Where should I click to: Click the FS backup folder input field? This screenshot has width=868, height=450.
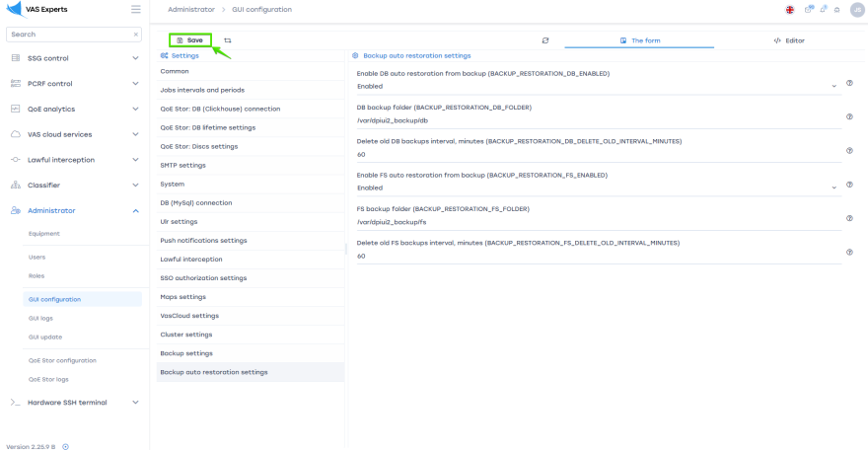(592, 222)
